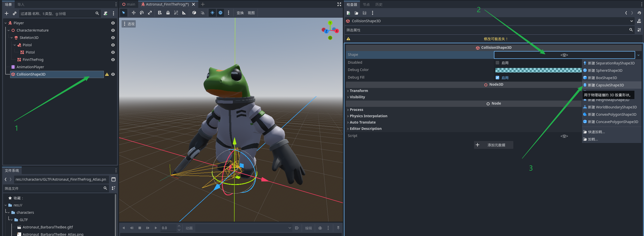
Task: Toggle preview sunlight
Action: click(212, 13)
